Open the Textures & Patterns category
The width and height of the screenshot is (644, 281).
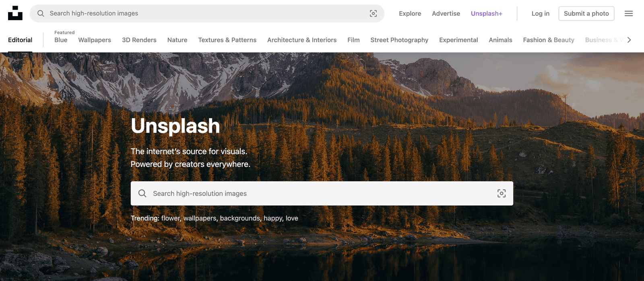227,40
